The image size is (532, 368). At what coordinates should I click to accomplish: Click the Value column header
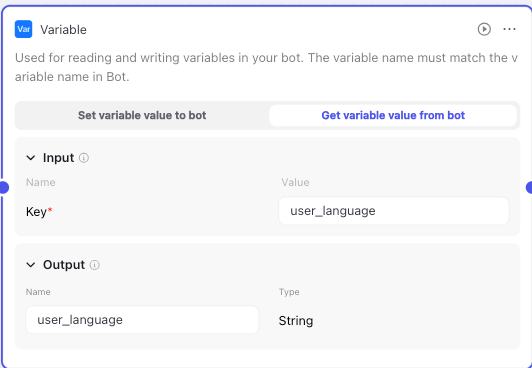pyautogui.click(x=295, y=182)
